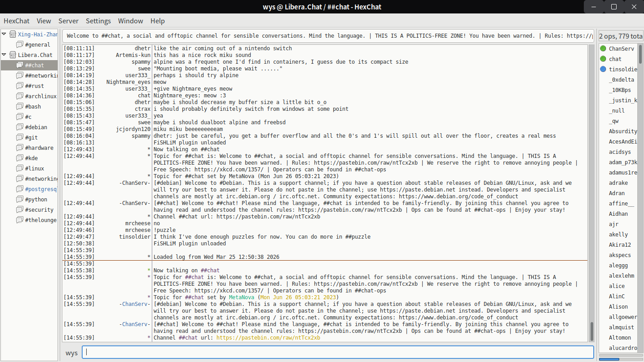Collapse the Xing-Hai-Zhan server tree

4,34
